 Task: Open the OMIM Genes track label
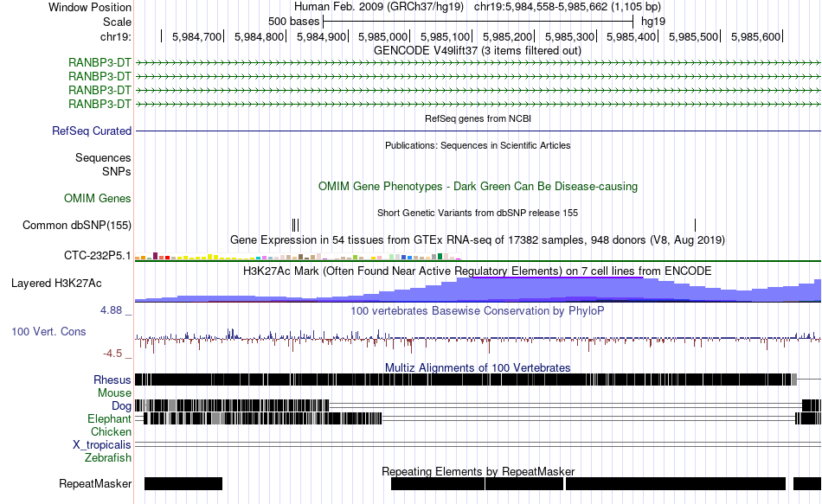(97, 199)
